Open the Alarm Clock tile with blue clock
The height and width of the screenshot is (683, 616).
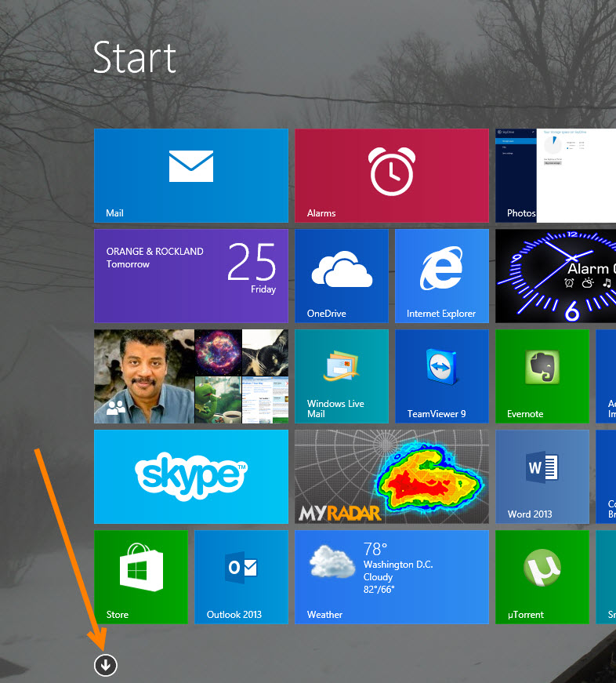556,276
